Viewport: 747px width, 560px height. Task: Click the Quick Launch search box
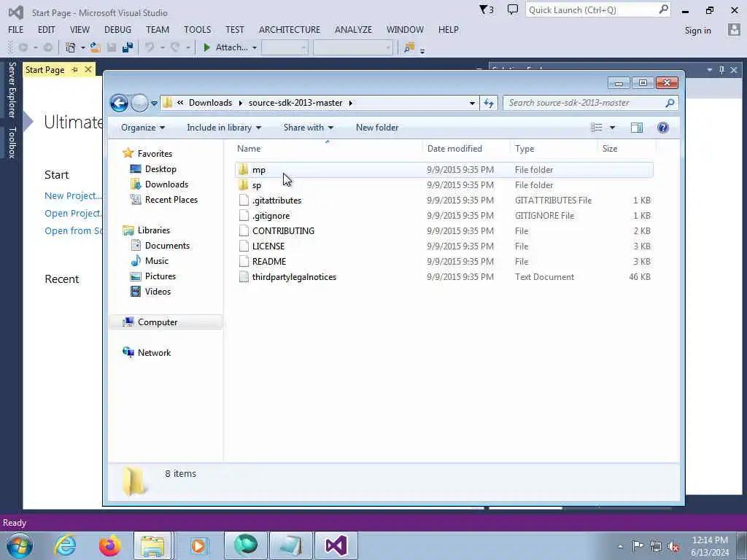point(597,10)
